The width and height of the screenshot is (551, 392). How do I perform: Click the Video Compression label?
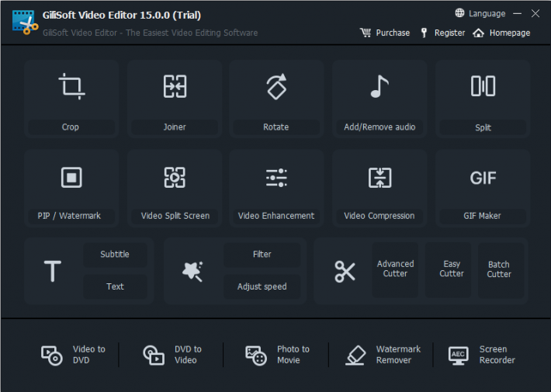(x=379, y=216)
